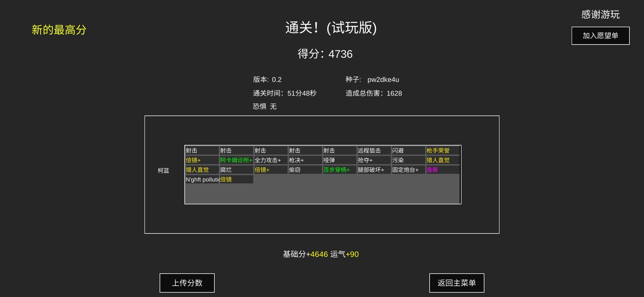This screenshot has height=297, width=644.
Task: Click the 上传分数 upload score button
Action: coord(187,283)
